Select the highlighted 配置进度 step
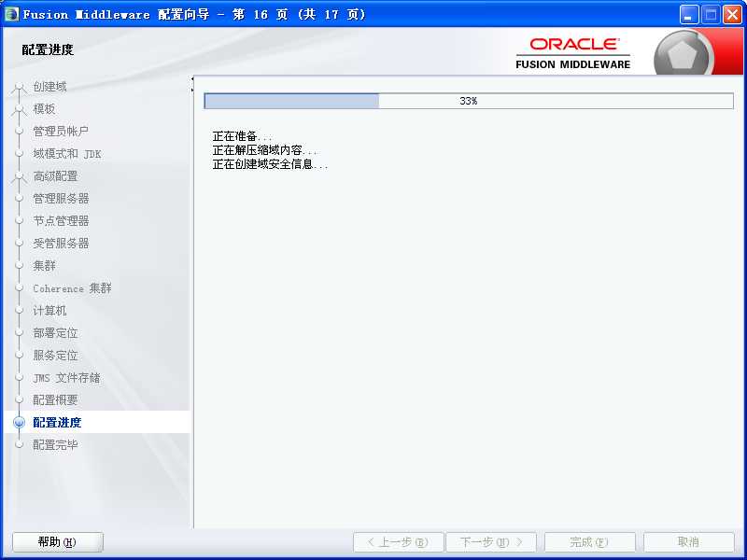The height and width of the screenshot is (560, 747). pos(57,423)
